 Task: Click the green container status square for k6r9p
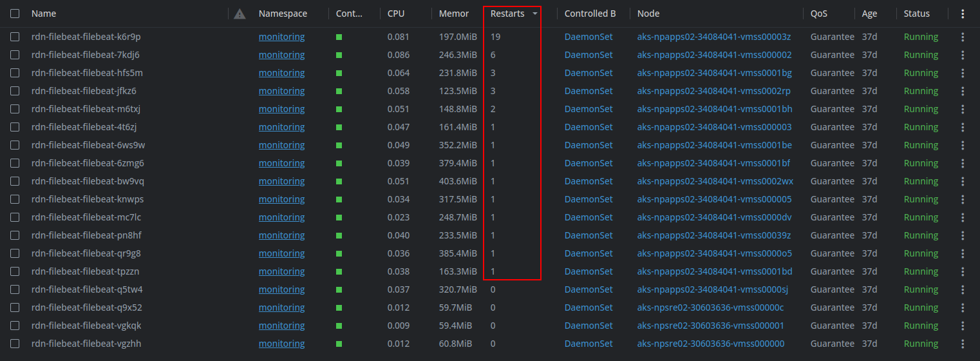pyautogui.click(x=339, y=37)
